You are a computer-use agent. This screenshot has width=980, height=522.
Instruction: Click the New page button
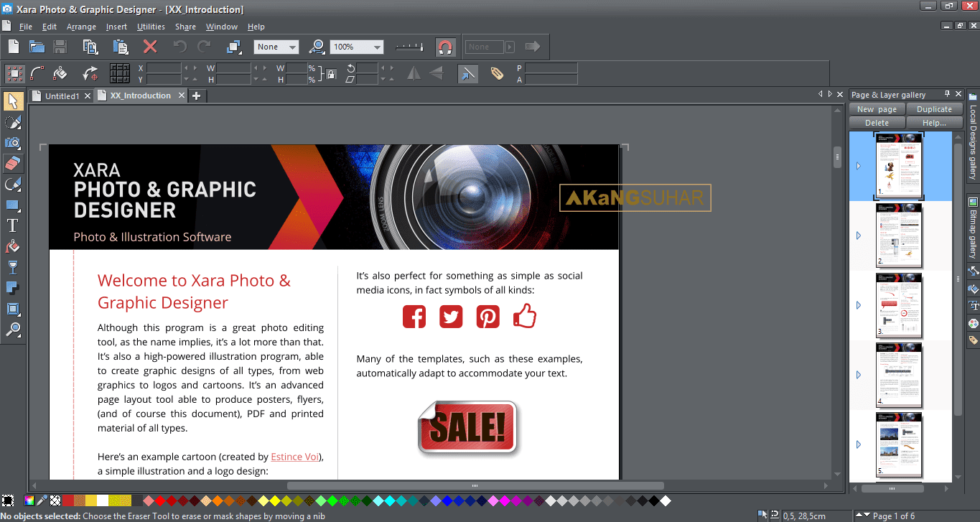876,108
